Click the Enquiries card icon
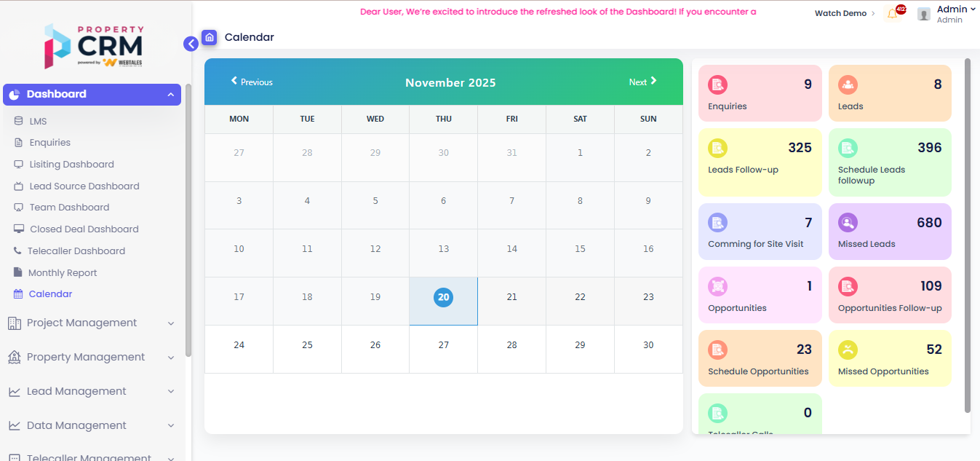This screenshot has width=980, height=461. click(717, 84)
